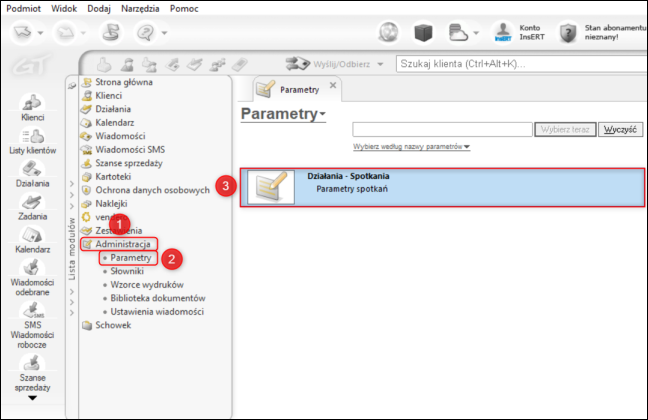
Task: Open the Narzędzia menu
Action: 140,9
